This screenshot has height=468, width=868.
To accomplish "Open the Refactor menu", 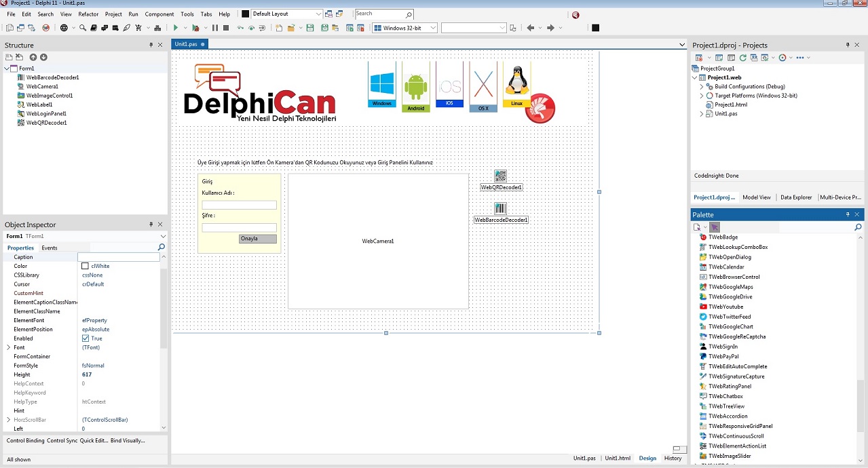I will pos(88,14).
